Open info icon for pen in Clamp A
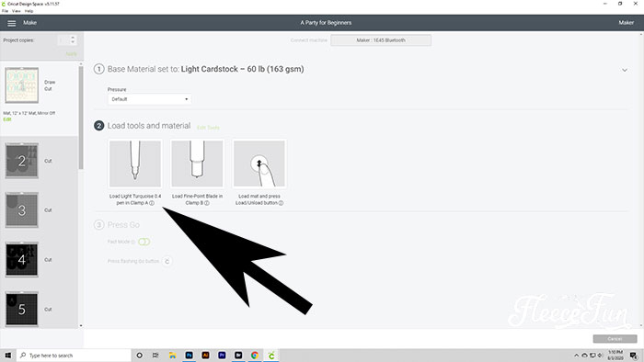 pos(152,203)
